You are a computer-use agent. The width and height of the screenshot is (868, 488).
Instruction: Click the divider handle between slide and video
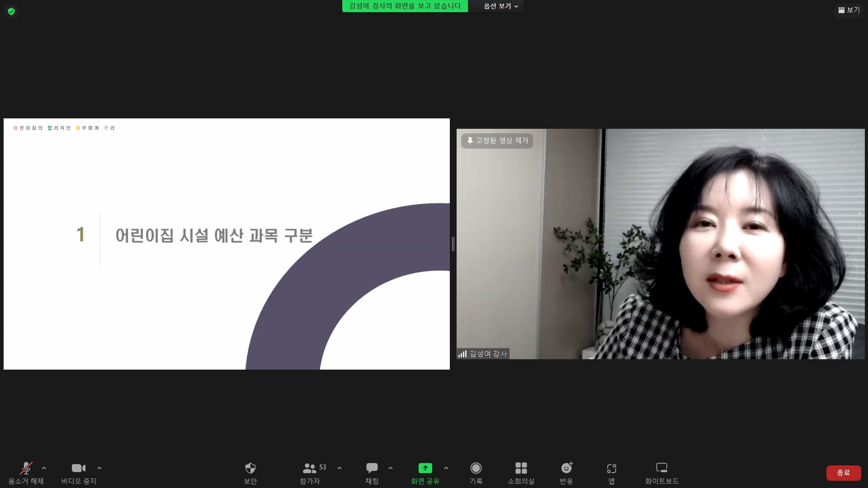click(x=453, y=244)
